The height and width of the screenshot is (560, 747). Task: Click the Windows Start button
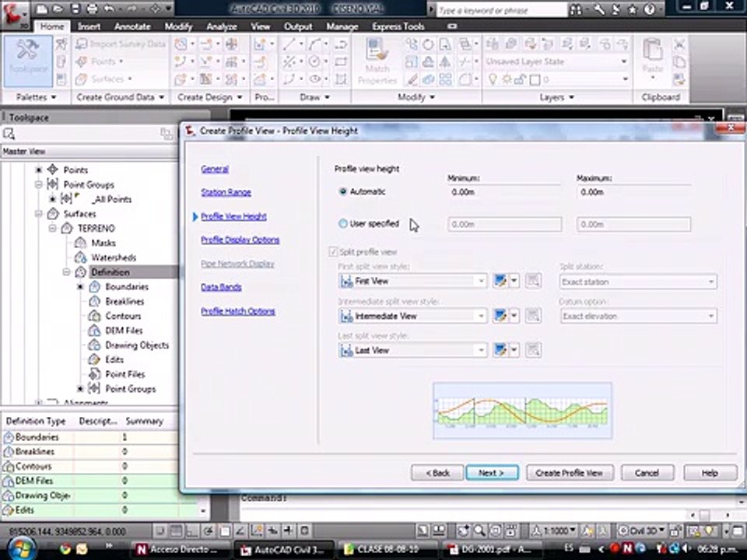(21, 548)
